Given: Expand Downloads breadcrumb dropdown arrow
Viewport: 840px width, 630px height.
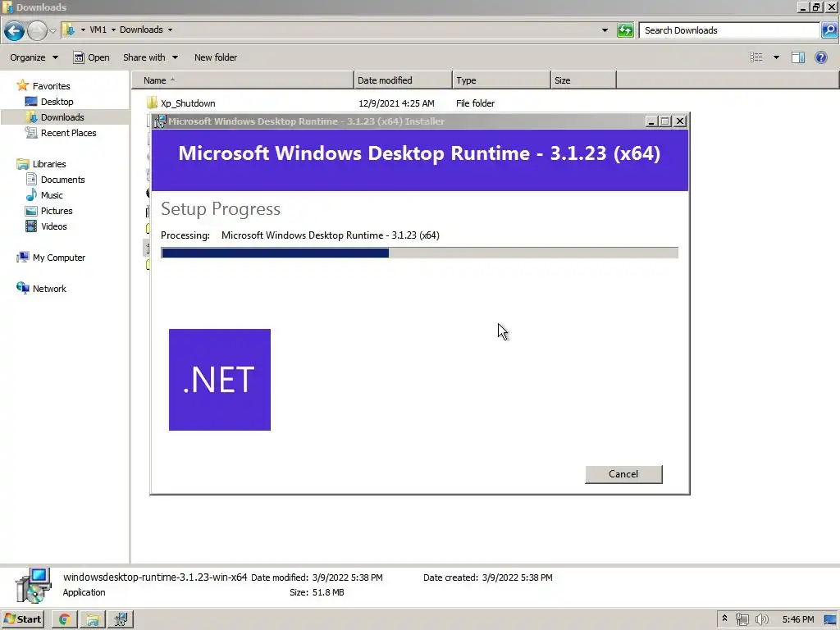Looking at the screenshot, I should (170, 30).
